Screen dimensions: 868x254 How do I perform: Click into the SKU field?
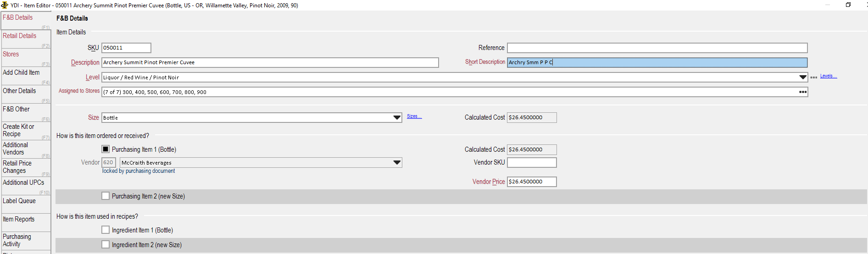[126, 48]
